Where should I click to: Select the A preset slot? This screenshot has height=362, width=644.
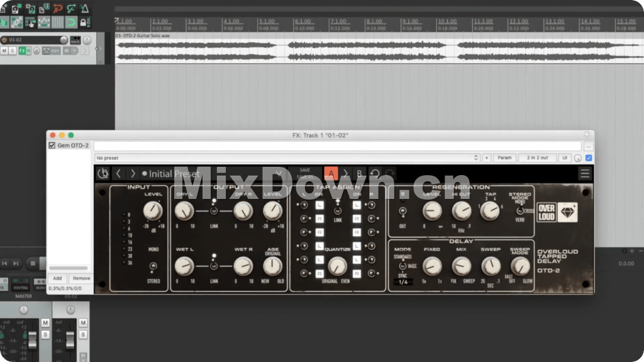(331, 174)
